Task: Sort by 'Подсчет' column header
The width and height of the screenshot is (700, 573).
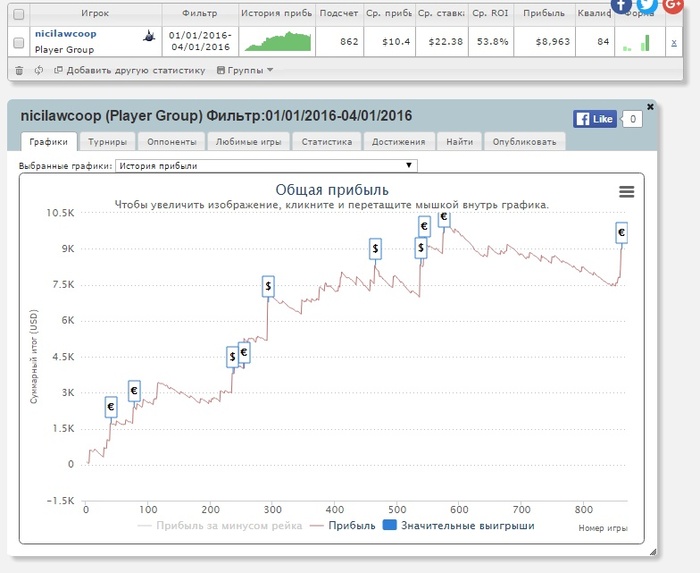Action: pyautogui.click(x=339, y=13)
